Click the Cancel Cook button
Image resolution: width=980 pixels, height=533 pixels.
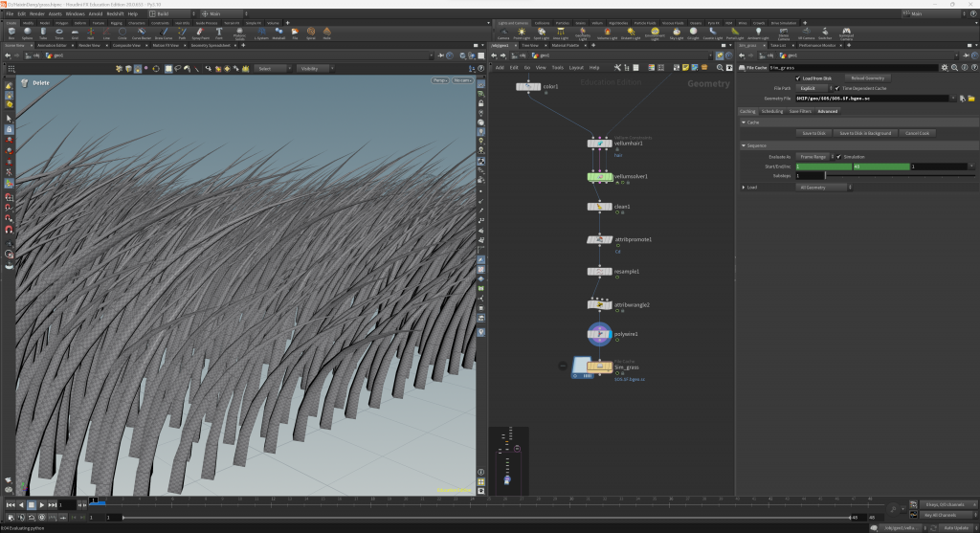click(917, 133)
